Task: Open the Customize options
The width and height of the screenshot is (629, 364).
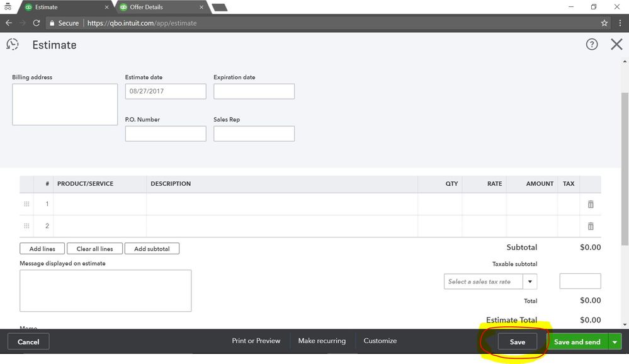Action: (x=380, y=340)
